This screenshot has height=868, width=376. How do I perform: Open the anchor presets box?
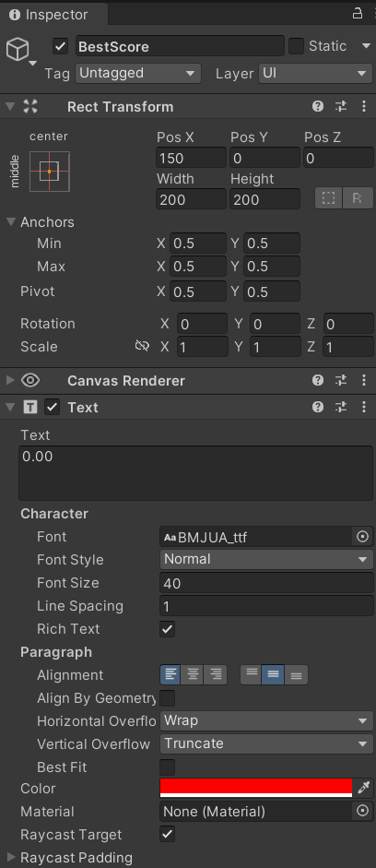pos(50,172)
